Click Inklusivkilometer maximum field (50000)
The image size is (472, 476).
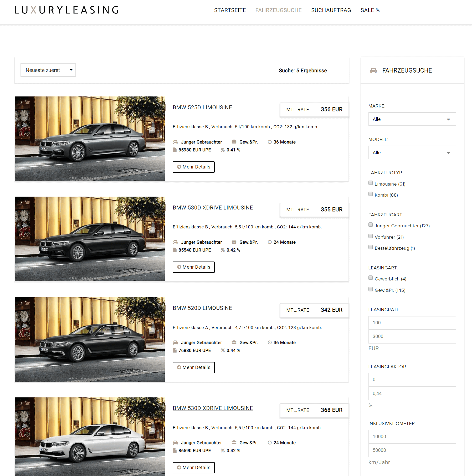(412, 450)
